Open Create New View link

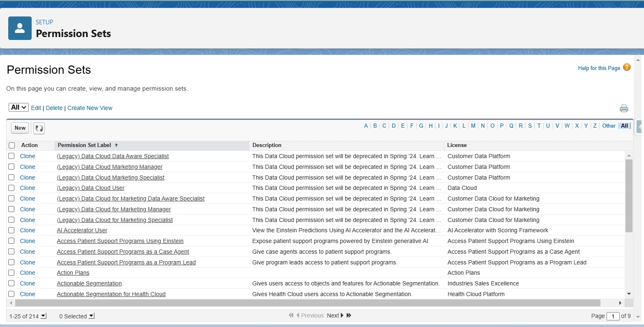pyautogui.click(x=90, y=108)
